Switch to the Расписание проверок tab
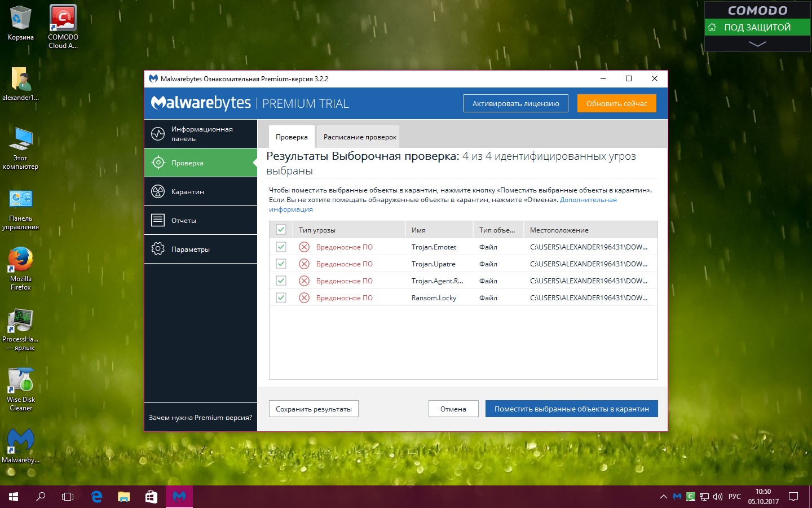Image resolution: width=812 pixels, height=508 pixels. click(360, 137)
